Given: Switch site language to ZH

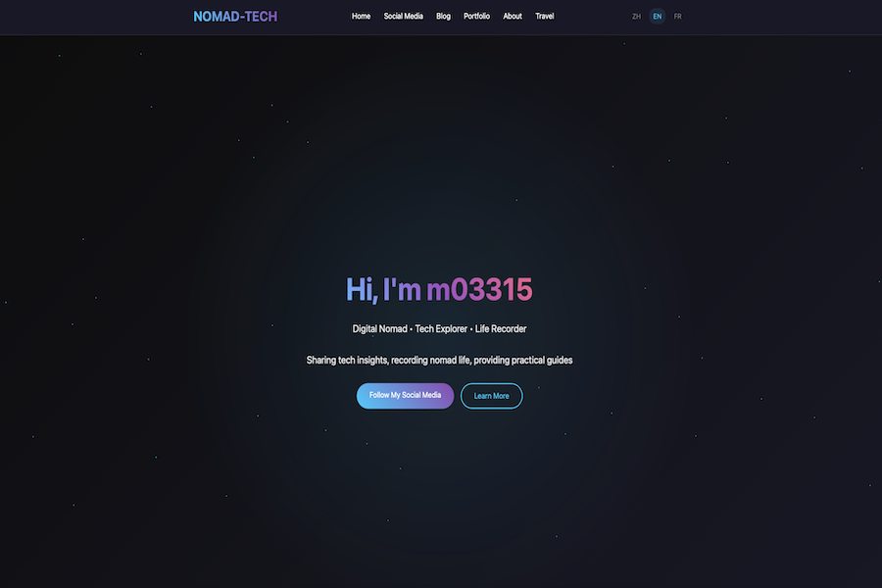Looking at the screenshot, I should 636,17.
